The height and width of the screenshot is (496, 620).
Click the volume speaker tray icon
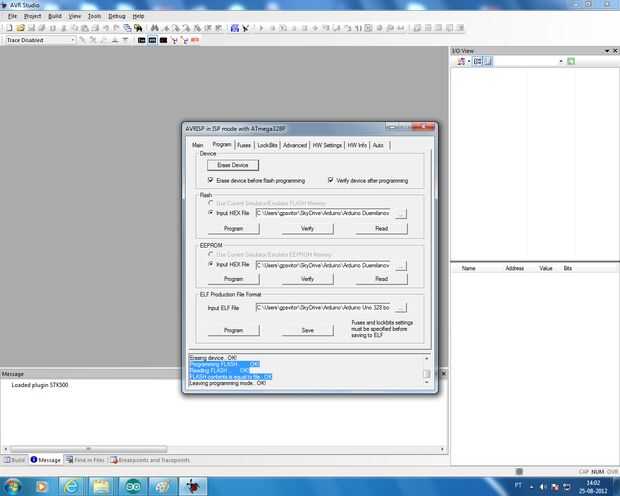[543, 486]
